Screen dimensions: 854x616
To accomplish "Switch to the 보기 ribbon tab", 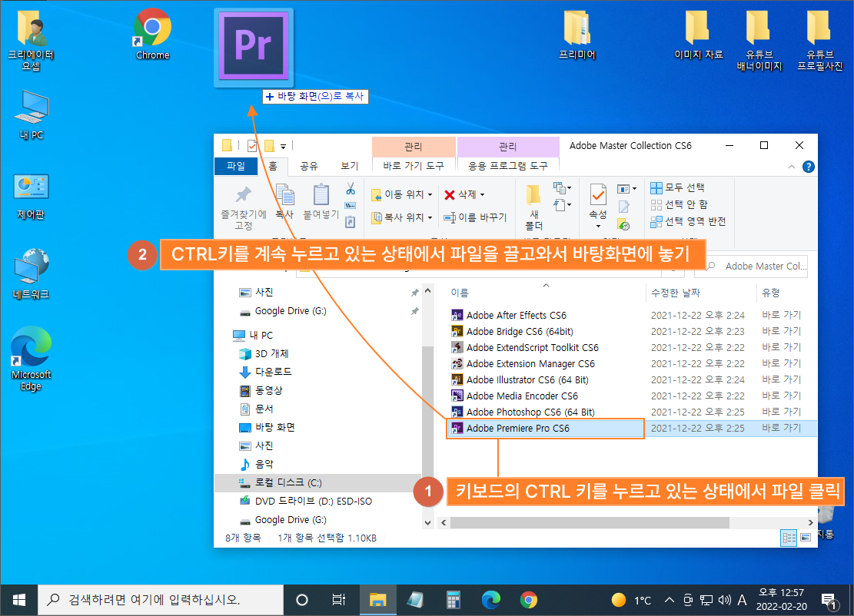I will [x=350, y=166].
